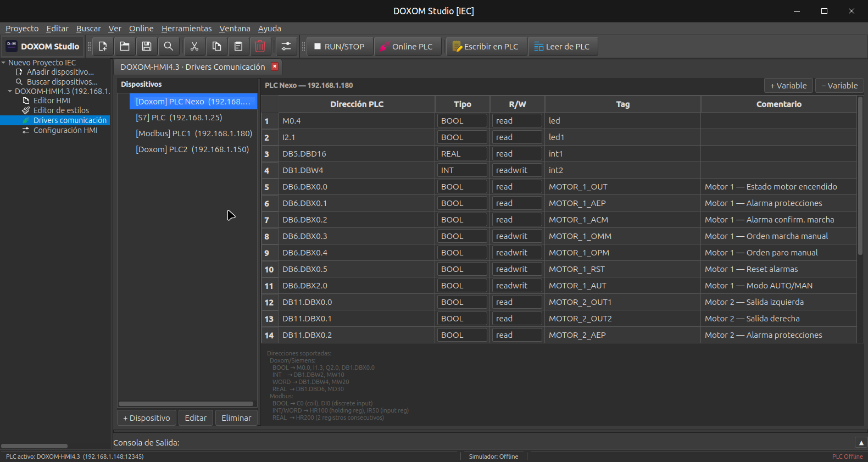Expand the output console arrow
Screen dimensions: 868x462
coord(861,443)
